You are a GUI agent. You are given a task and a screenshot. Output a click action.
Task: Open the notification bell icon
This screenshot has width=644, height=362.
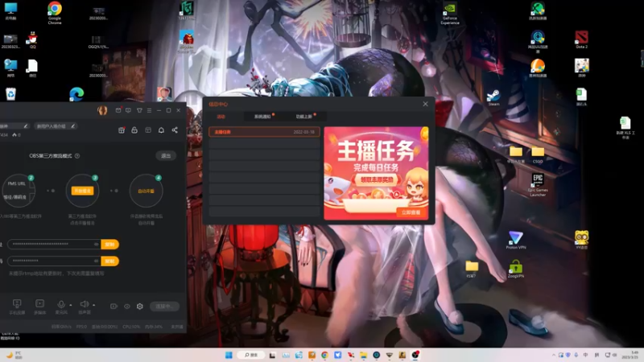[x=161, y=130]
